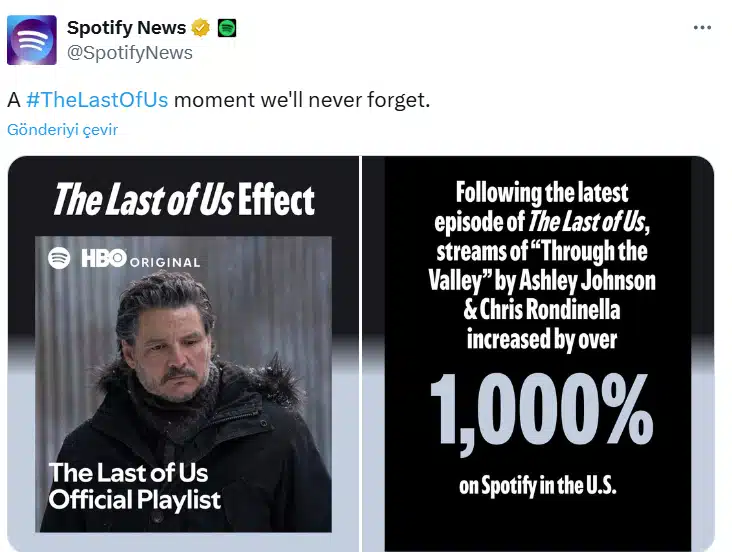Click the Spotify logo on playlist cover

[x=60, y=259]
